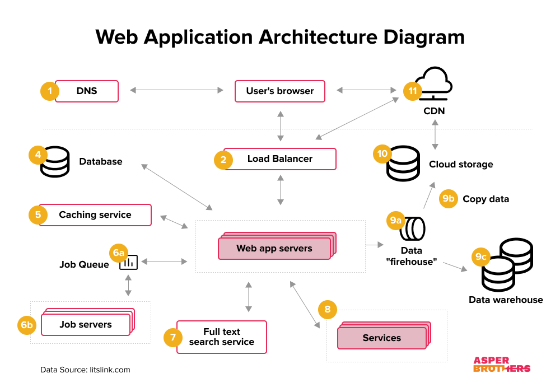Click the Load Balancer box
560x392 pixels.
[280, 159]
